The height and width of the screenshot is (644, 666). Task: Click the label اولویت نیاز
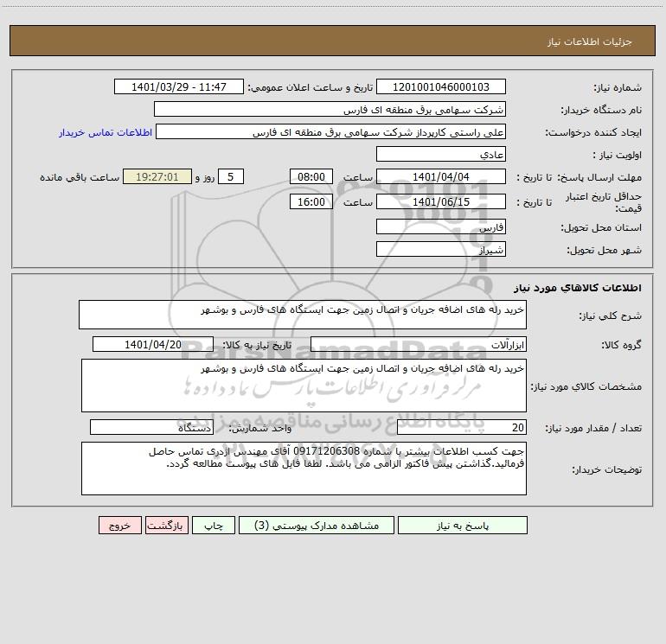(x=618, y=155)
